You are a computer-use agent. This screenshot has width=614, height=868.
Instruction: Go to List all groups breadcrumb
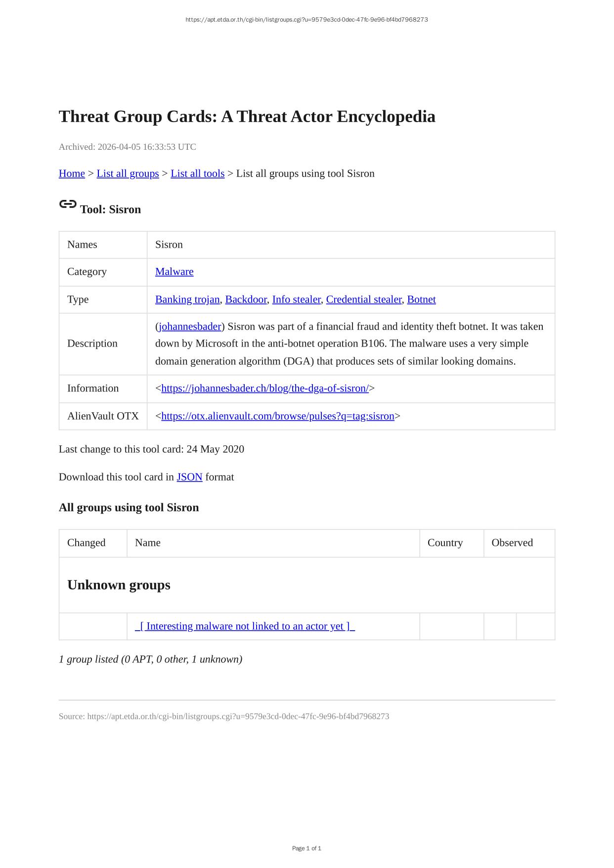(128, 174)
